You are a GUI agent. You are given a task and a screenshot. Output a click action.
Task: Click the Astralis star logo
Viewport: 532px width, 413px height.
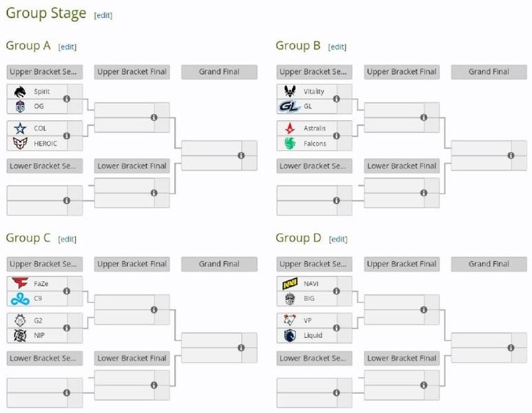tap(289, 129)
